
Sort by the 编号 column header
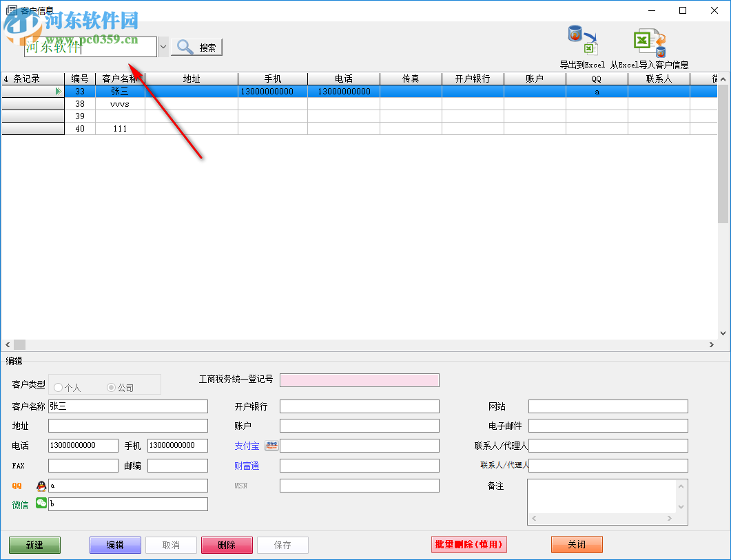pyautogui.click(x=80, y=79)
